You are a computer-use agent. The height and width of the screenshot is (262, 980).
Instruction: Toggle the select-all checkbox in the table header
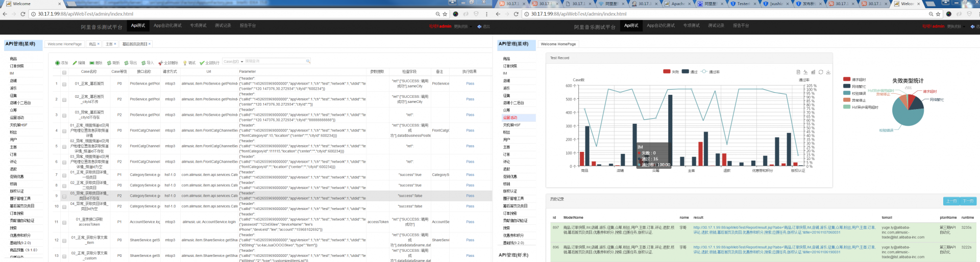(64, 72)
